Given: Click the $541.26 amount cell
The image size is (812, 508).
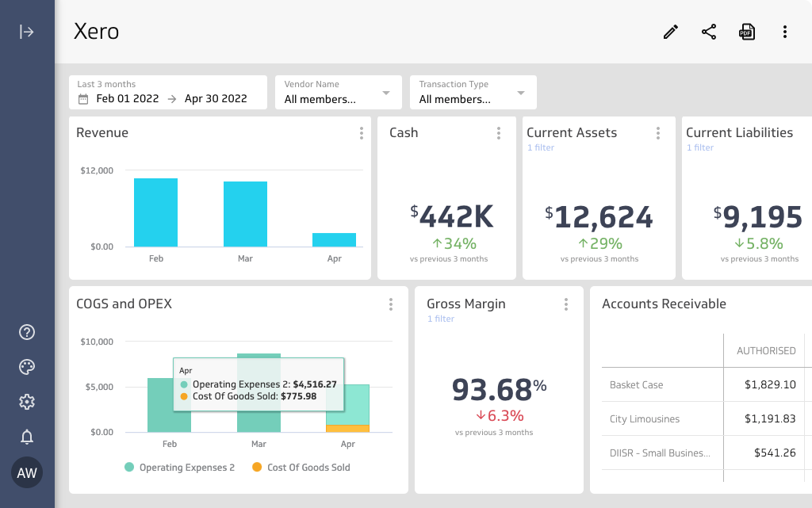Looking at the screenshot, I should [x=775, y=453].
